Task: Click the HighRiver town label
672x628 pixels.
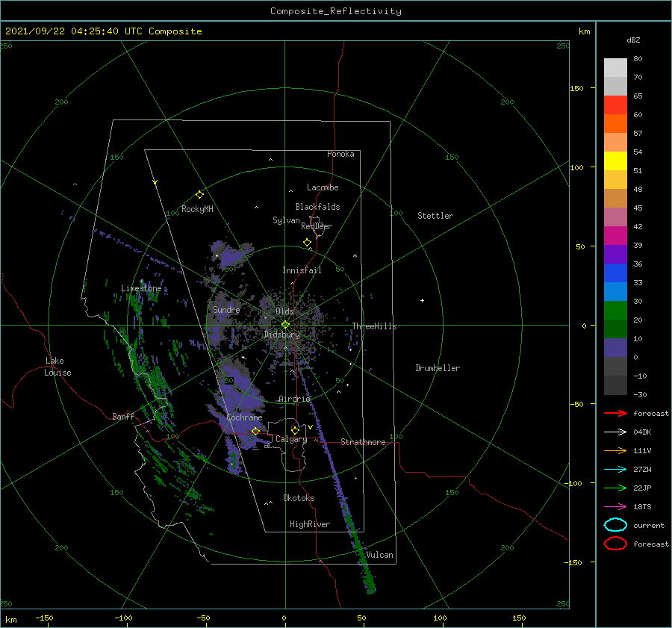Action: [310, 524]
